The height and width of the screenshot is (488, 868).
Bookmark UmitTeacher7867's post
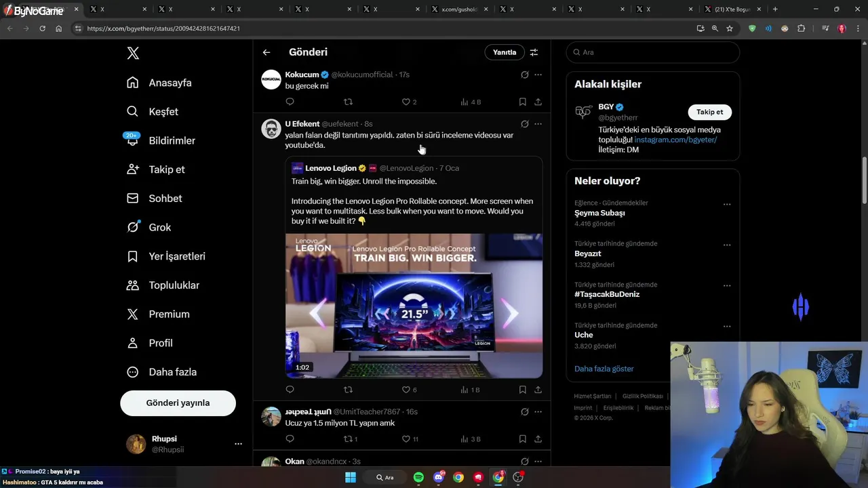522,439
